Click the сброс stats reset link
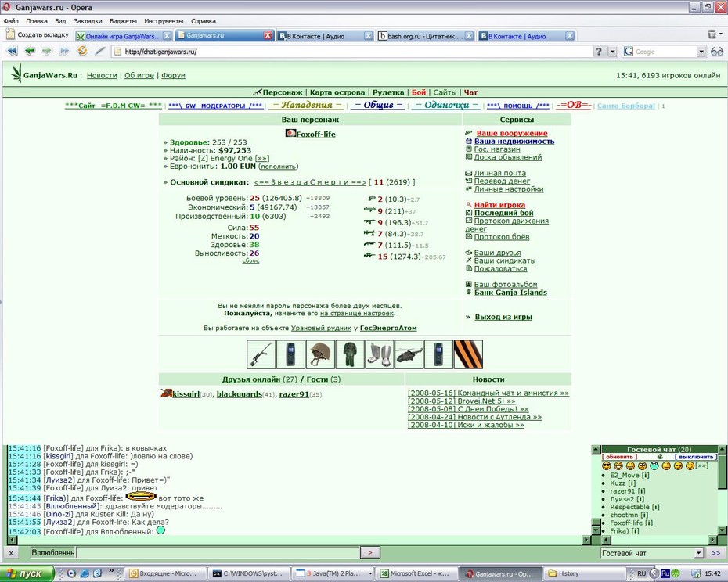 250,261
